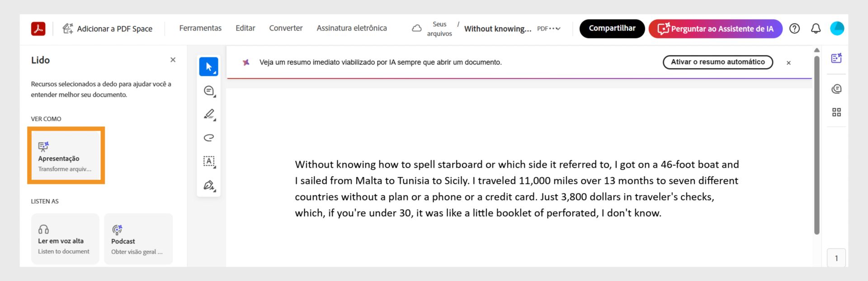Open the page thumbnails grid icon
The image size is (868, 281).
(836, 112)
